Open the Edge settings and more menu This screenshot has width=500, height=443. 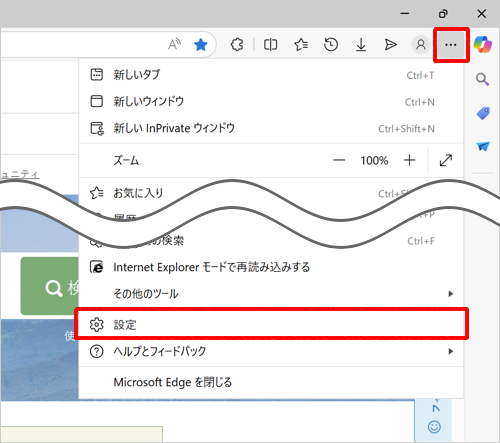click(451, 45)
